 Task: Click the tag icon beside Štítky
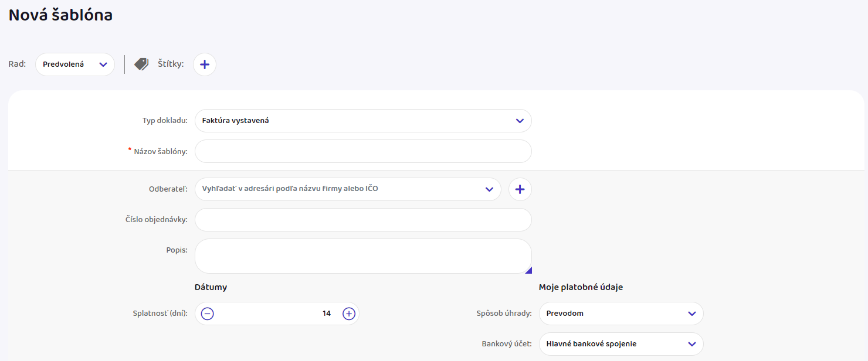[x=141, y=64]
